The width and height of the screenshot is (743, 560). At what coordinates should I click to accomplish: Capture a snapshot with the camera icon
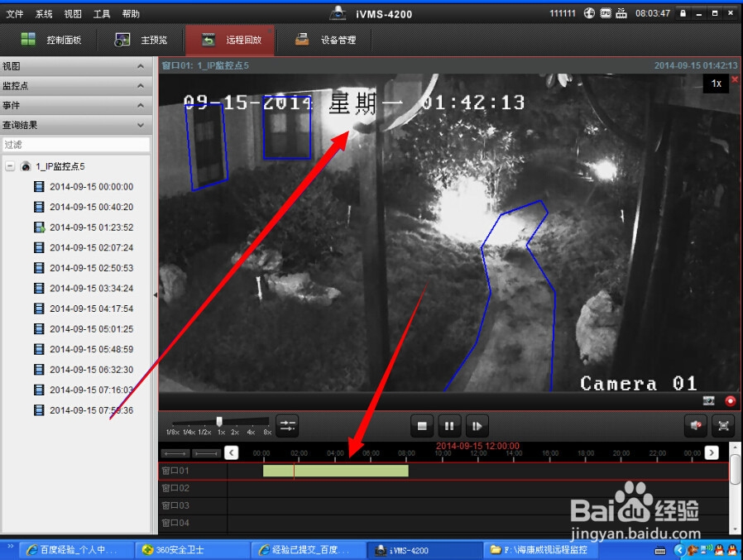click(708, 401)
